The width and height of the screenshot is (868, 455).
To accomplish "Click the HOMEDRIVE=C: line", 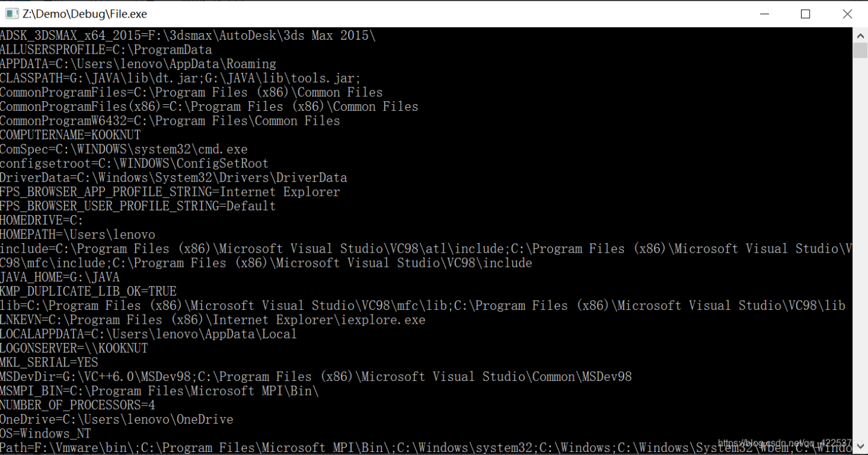I will click(42, 221).
